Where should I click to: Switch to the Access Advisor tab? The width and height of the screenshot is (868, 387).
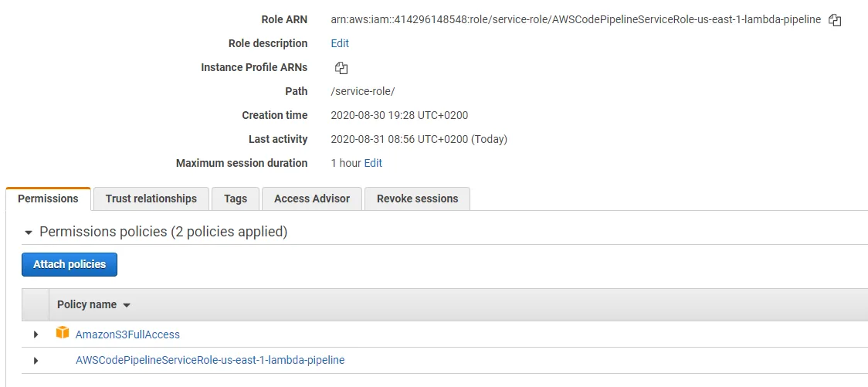tap(312, 199)
